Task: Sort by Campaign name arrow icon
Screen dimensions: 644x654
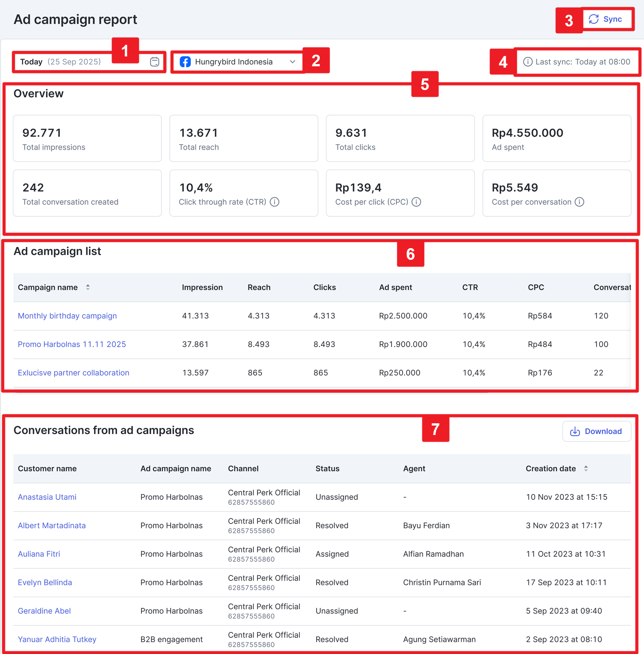Action: pyautogui.click(x=88, y=288)
